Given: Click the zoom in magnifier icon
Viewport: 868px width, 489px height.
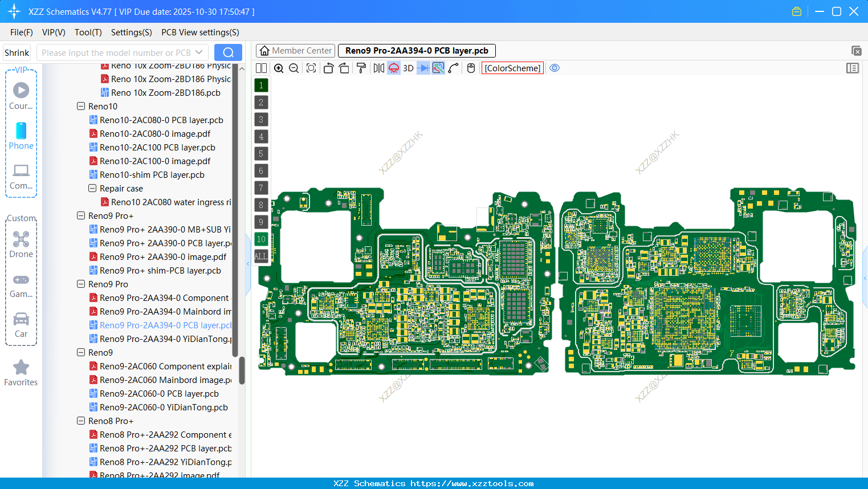Looking at the screenshot, I should 279,68.
